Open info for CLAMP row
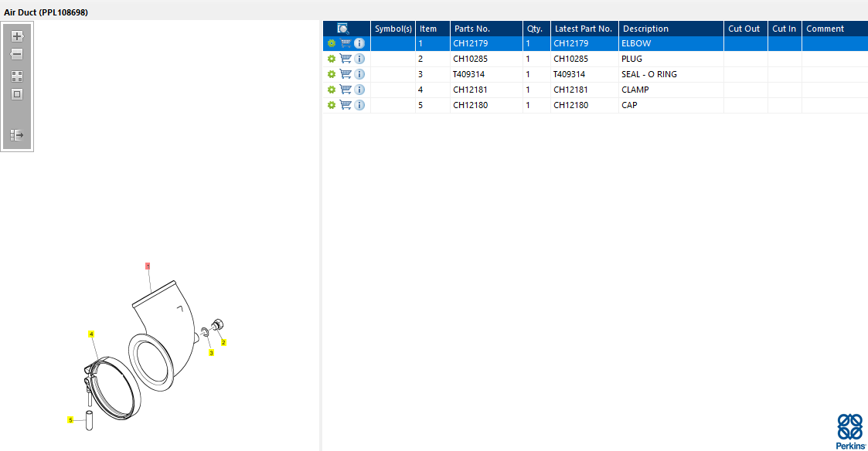The image size is (868, 451). [x=359, y=90]
